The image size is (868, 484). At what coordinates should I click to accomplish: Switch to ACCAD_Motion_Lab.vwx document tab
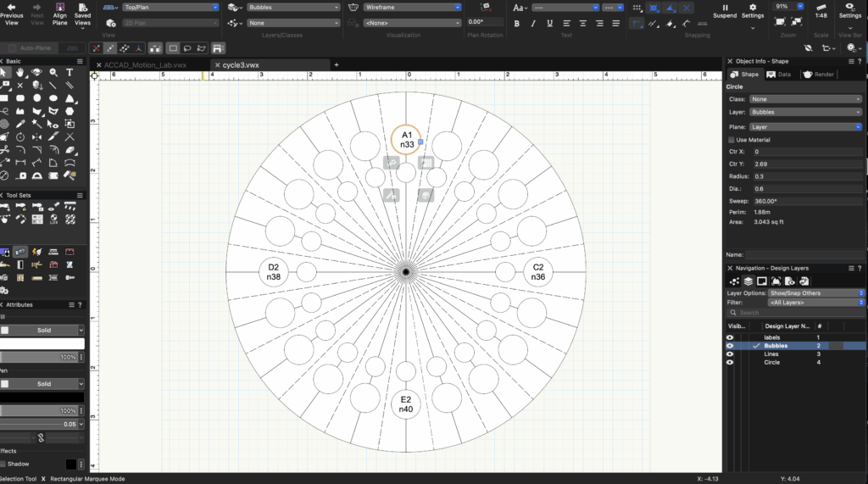[145, 64]
